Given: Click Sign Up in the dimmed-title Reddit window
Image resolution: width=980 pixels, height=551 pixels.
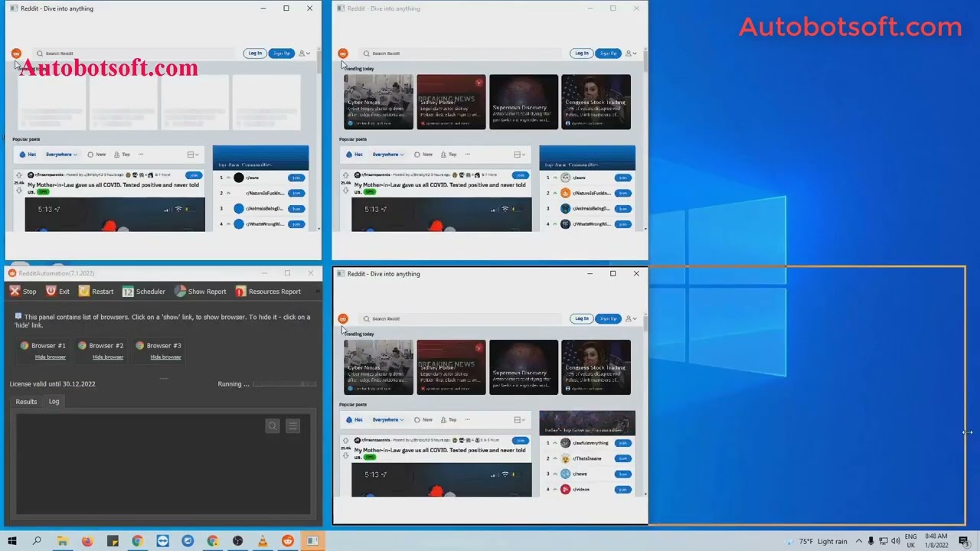Looking at the screenshot, I should click(609, 54).
